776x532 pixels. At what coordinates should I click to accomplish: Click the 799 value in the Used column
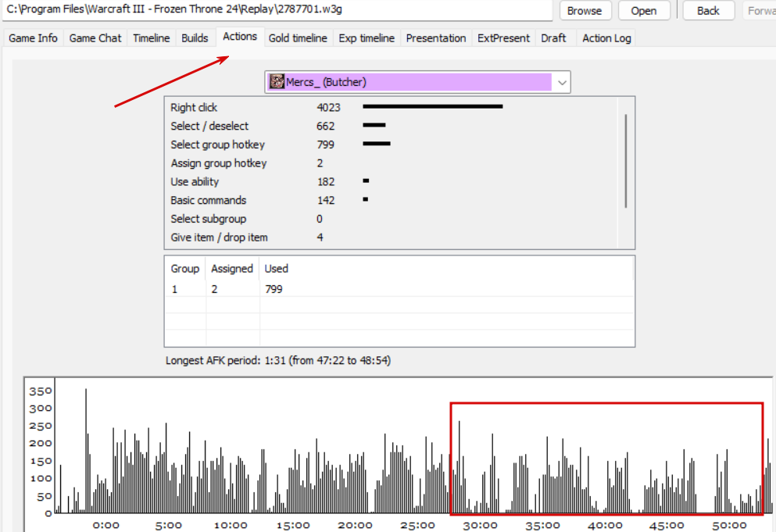click(x=274, y=289)
